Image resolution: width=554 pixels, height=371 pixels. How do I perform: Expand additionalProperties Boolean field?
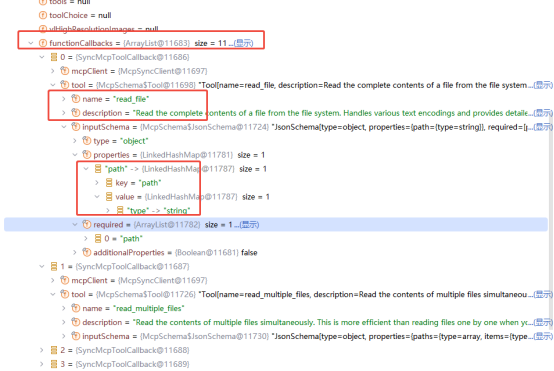point(75,252)
